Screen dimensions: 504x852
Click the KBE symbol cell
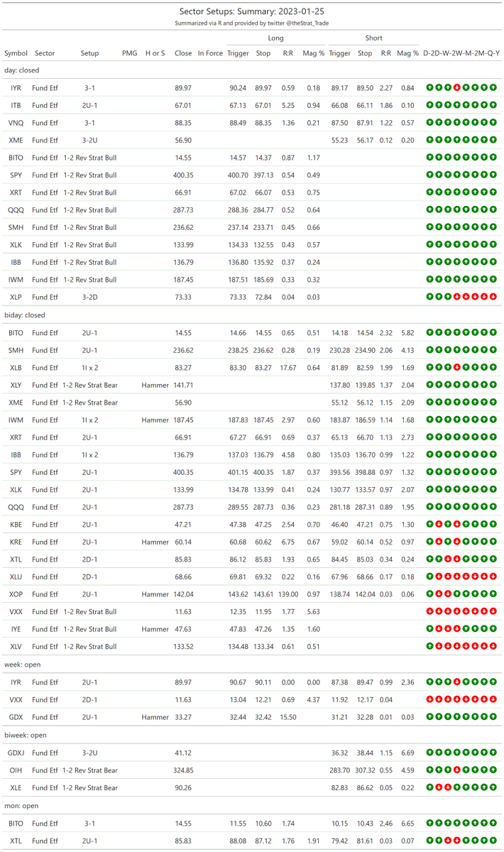[x=16, y=525]
